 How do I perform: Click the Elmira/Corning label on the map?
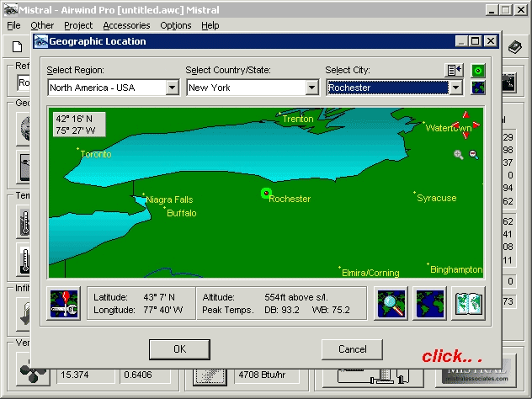tap(370, 273)
